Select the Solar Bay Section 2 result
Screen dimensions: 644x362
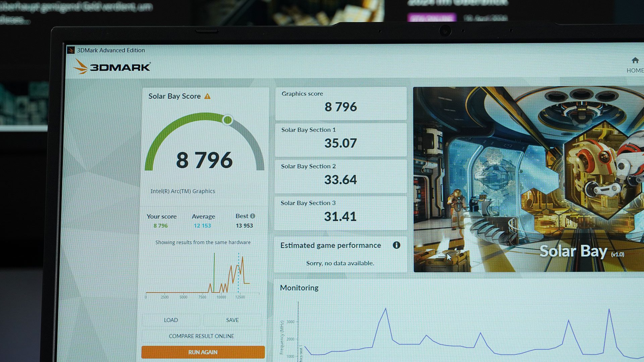pyautogui.click(x=340, y=176)
